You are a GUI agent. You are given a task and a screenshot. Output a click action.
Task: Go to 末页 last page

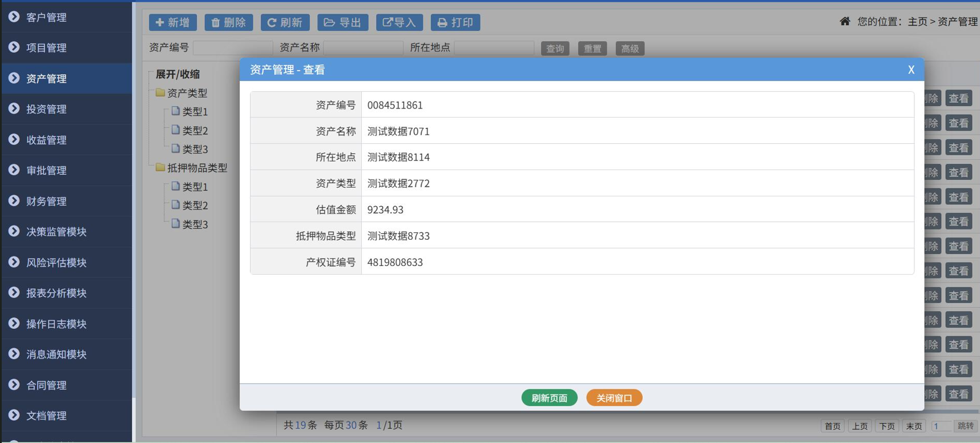pos(914,426)
